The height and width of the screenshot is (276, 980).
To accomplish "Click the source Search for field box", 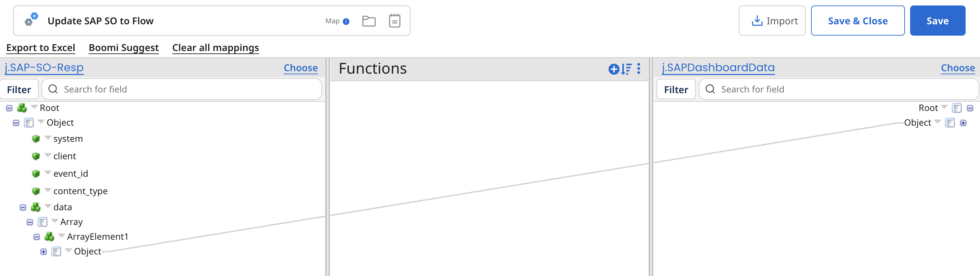I will point(182,89).
